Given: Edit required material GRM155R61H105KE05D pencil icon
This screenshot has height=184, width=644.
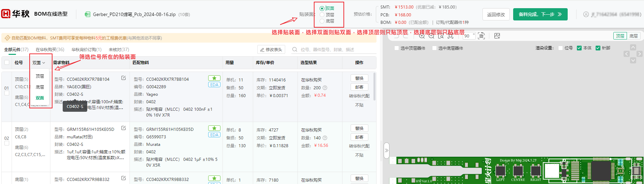Looking at the screenshot, I should 123,128.
